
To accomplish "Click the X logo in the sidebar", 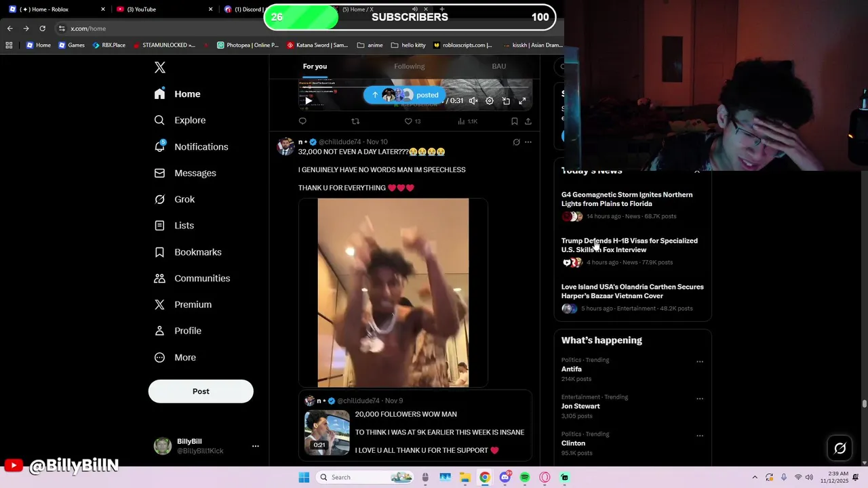I will click(160, 67).
